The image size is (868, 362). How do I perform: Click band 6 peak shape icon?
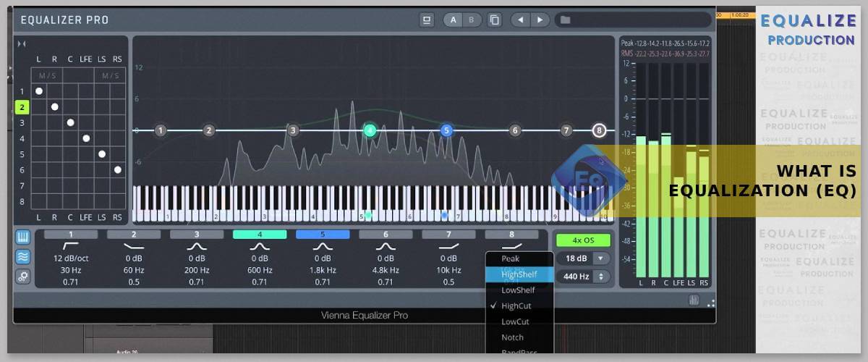(x=386, y=246)
